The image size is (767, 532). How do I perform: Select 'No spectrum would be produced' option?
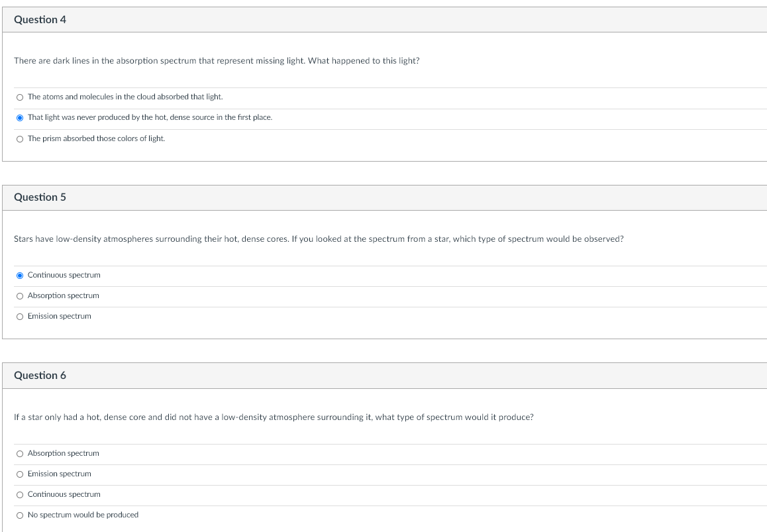tap(20, 515)
